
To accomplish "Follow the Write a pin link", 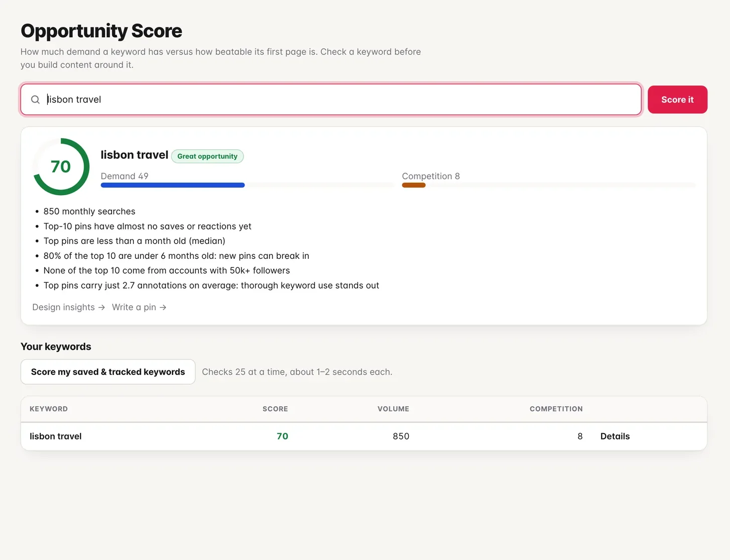I will 139,307.
